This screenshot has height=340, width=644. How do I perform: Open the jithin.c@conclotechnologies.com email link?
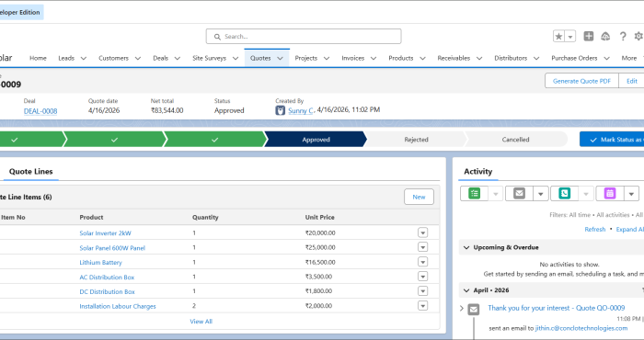(x=581, y=328)
